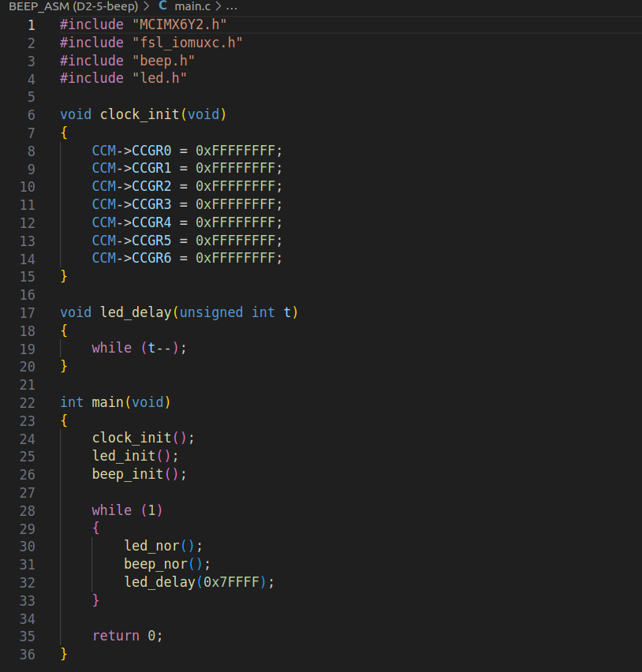Click line number 1 in gutter
Screen dimensions: 642x672
pos(32,25)
